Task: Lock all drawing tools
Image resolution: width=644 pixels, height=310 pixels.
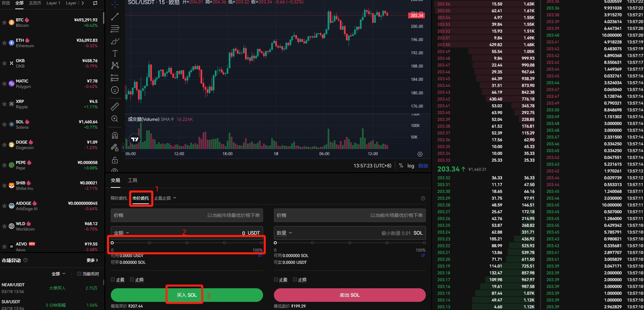Action: pos(115,160)
